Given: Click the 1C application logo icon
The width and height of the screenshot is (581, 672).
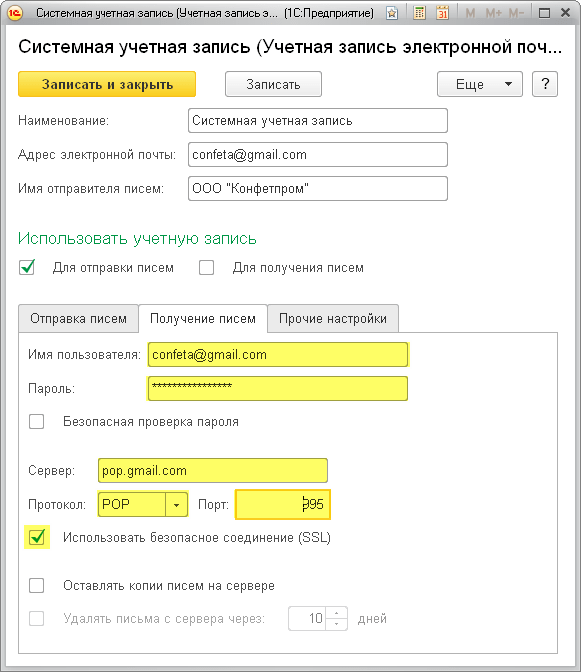Looking at the screenshot, I should (x=15, y=13).
